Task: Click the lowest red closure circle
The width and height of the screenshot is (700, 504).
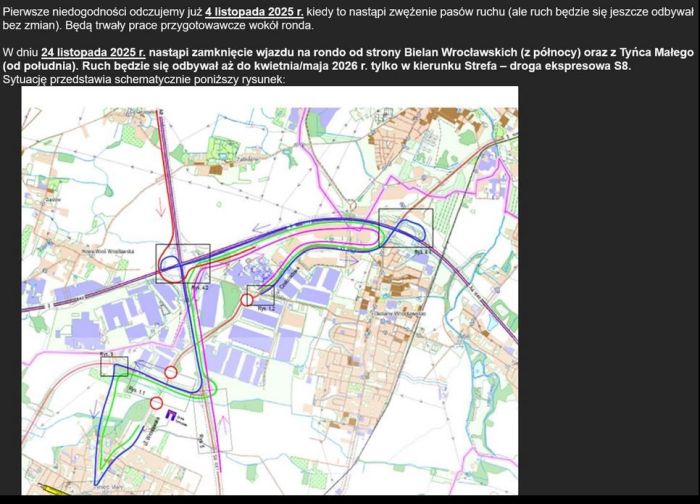Action: coord(156,403)
